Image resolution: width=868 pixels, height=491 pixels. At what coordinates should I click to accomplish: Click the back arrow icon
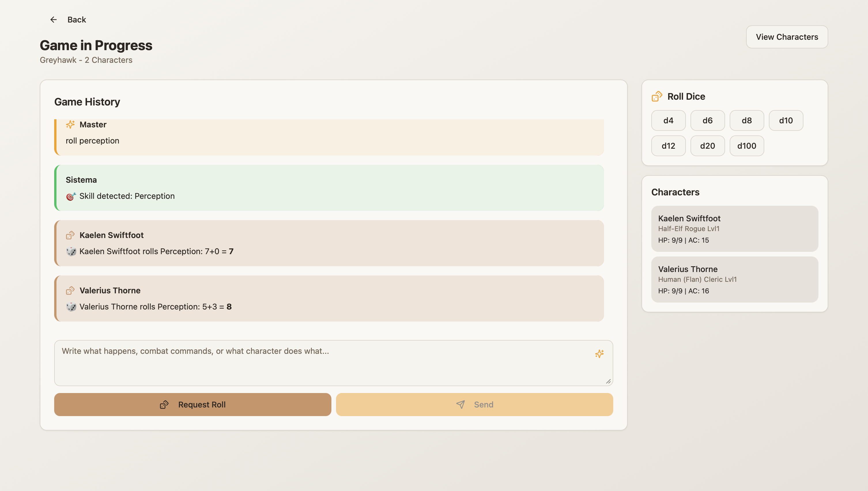point(53,20)
